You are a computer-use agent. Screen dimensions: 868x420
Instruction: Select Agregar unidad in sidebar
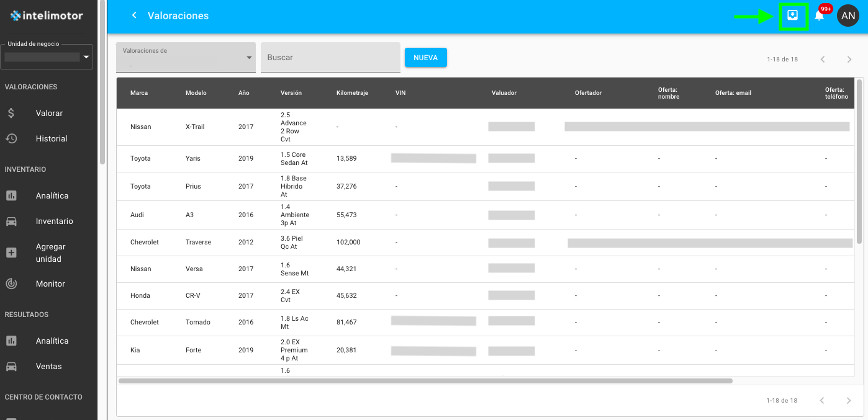[50, 252]
